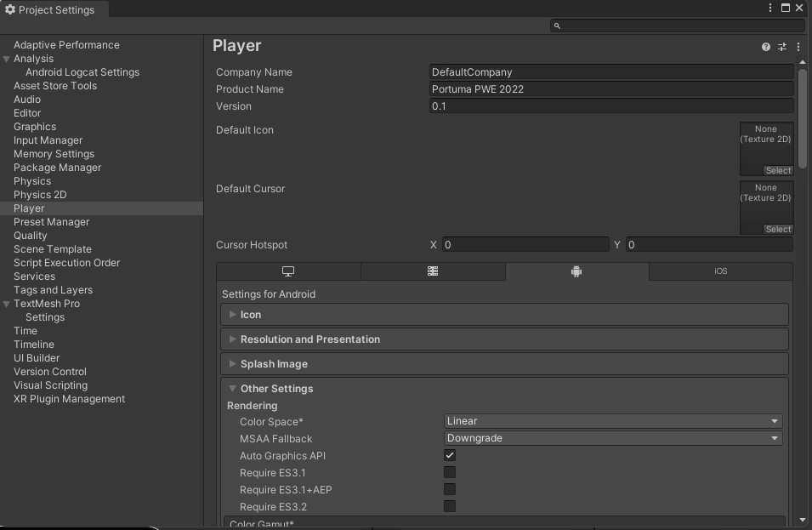Open Version Control settings
Screen dimensions: 812x530
(x=49, y=372)
